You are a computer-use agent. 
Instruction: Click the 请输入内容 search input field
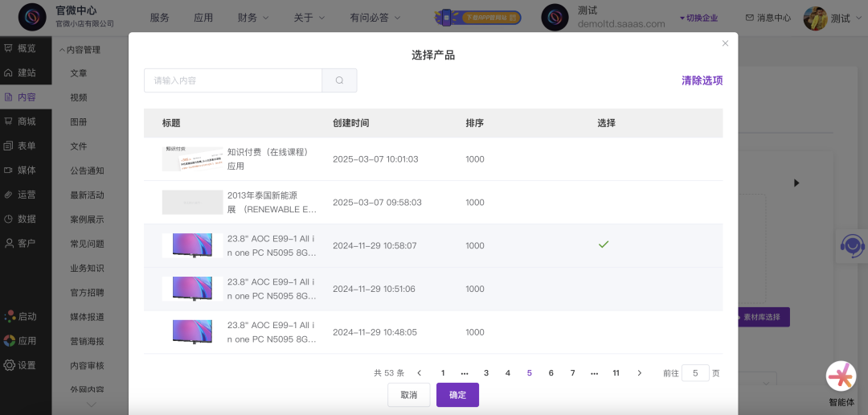point(233,80)
